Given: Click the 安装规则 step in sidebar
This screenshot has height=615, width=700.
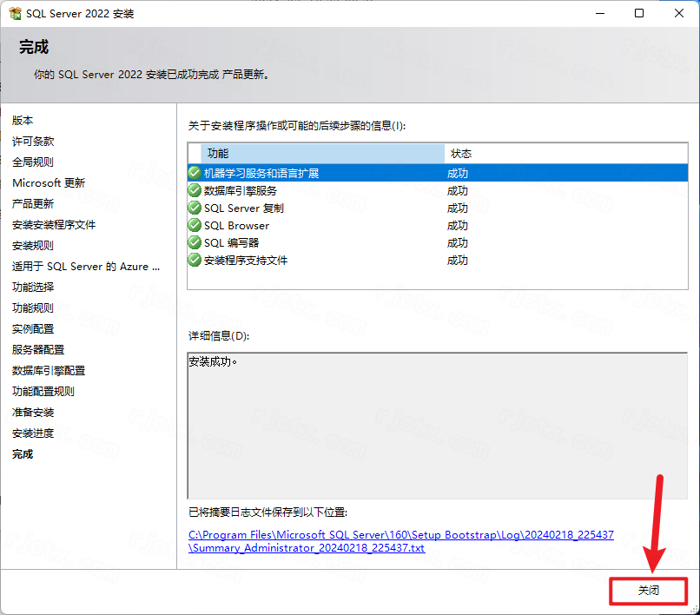Looking at the screenshot, I should (x=33, y=246).
